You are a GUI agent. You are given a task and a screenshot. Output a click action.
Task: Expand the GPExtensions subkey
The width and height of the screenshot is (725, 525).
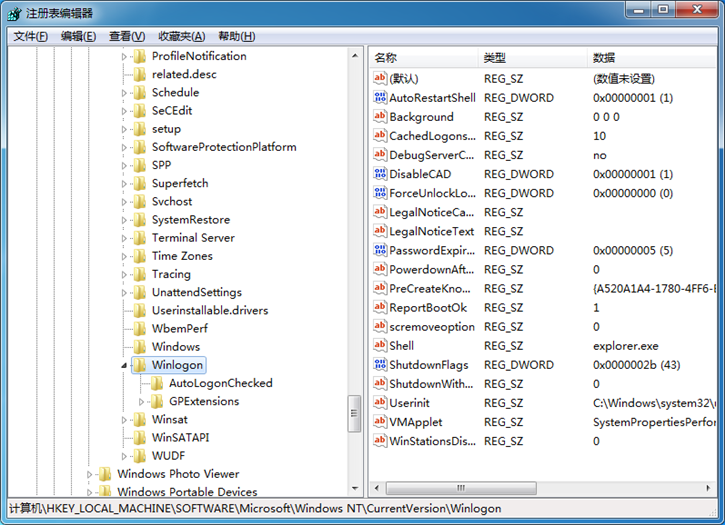(x=142, y=401)
